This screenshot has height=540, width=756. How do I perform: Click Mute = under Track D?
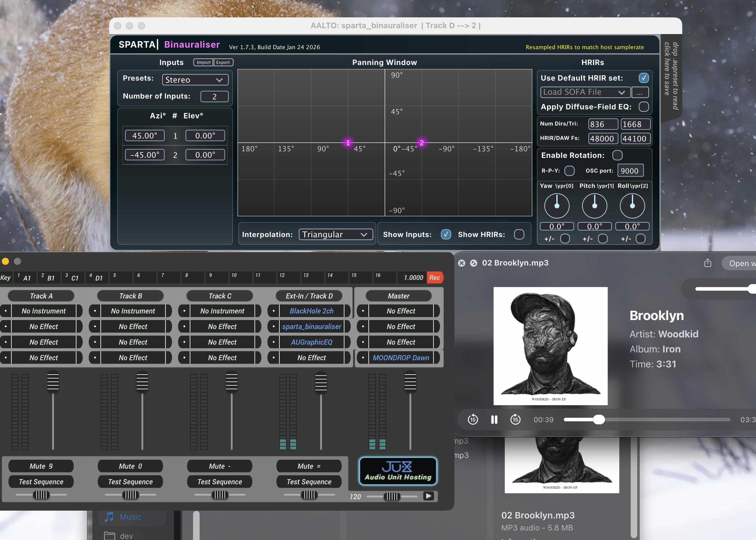coord(309,466)
